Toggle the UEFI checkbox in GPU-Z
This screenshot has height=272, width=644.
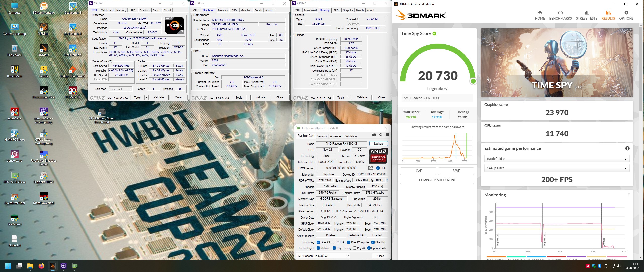point(378,168)
